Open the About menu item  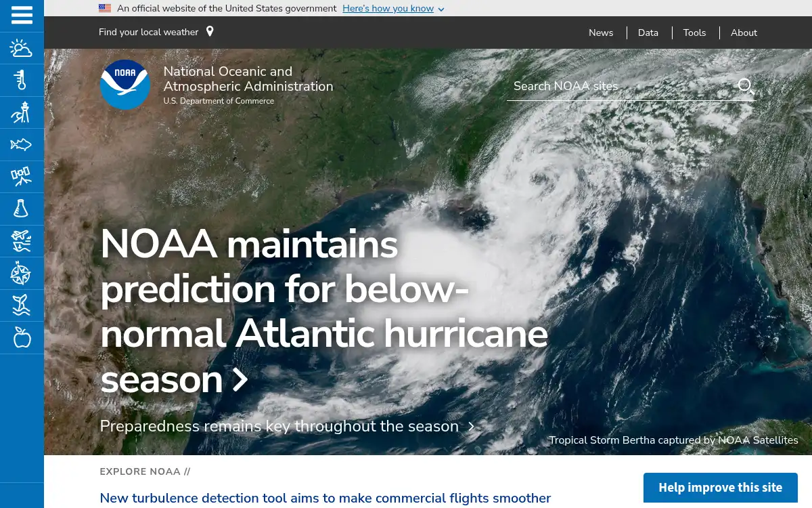click(744, 33)
